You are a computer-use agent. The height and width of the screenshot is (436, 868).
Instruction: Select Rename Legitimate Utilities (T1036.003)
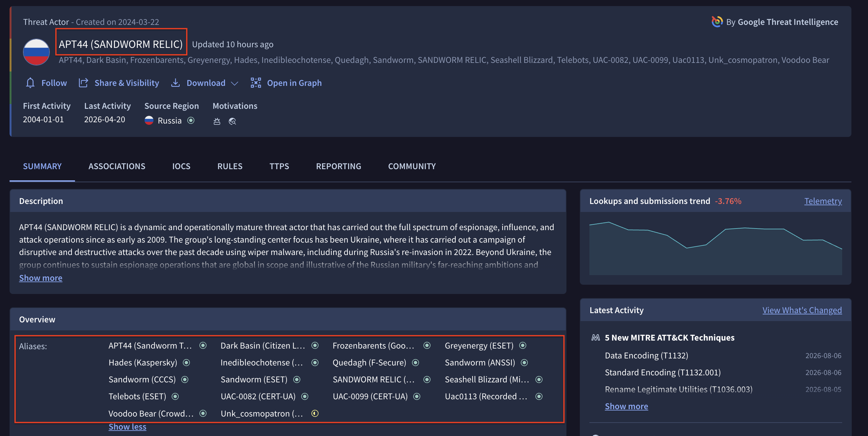(x=678, y=389)
